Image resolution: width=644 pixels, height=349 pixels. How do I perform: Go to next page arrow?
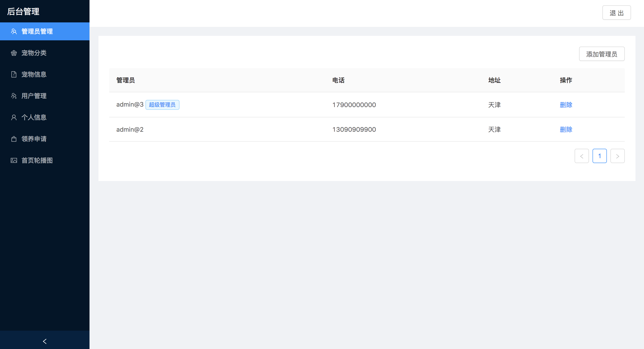617,156
